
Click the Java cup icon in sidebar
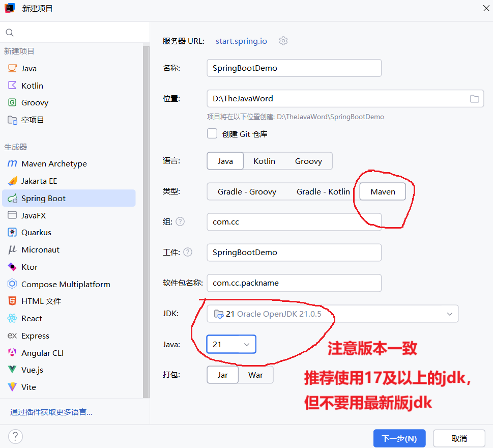click(x=12, y=68)
